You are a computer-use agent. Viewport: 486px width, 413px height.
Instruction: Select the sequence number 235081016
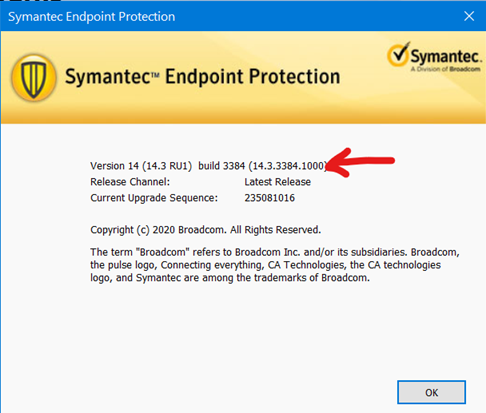(270, 198)
